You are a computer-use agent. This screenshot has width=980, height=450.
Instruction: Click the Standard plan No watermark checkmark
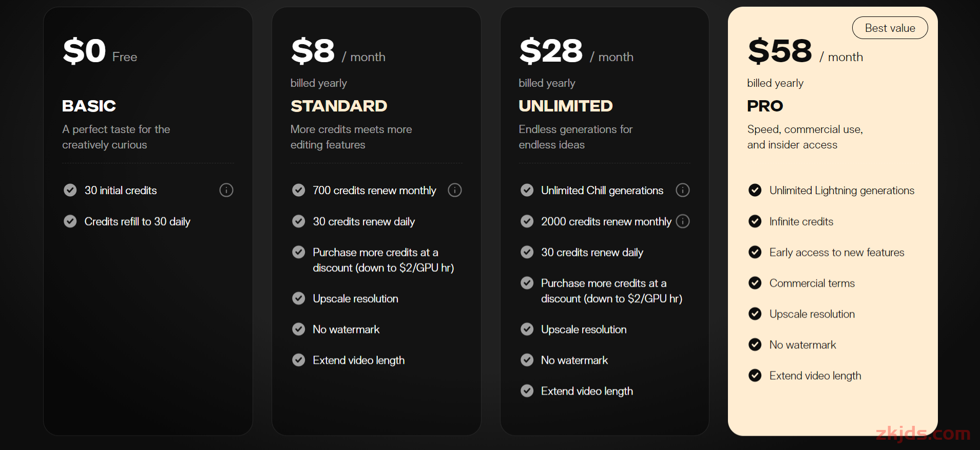pyautogui.click(x=299, y=329)
